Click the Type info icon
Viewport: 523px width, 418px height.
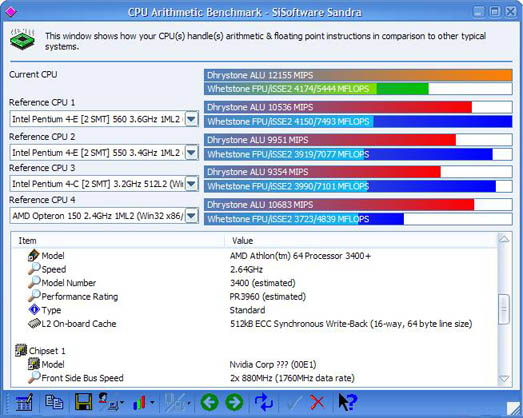tap(34, 310)
